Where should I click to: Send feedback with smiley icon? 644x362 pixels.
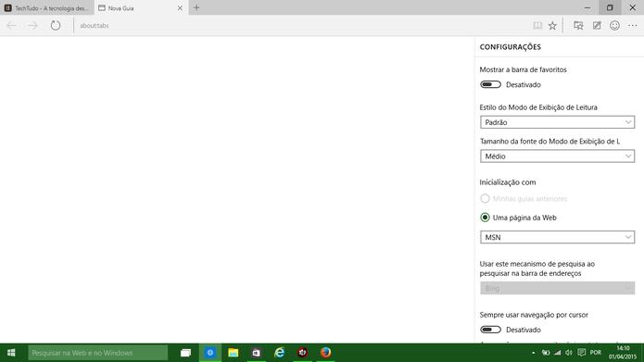(x=614, y=25)
